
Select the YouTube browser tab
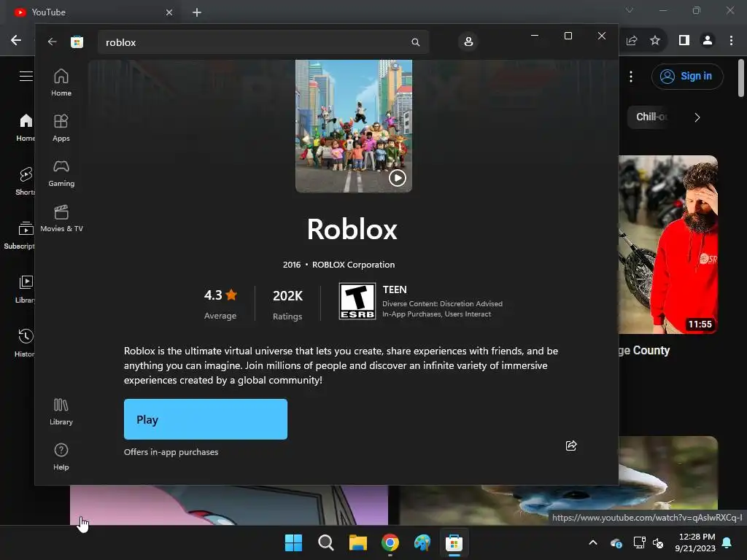click(94, 12)
